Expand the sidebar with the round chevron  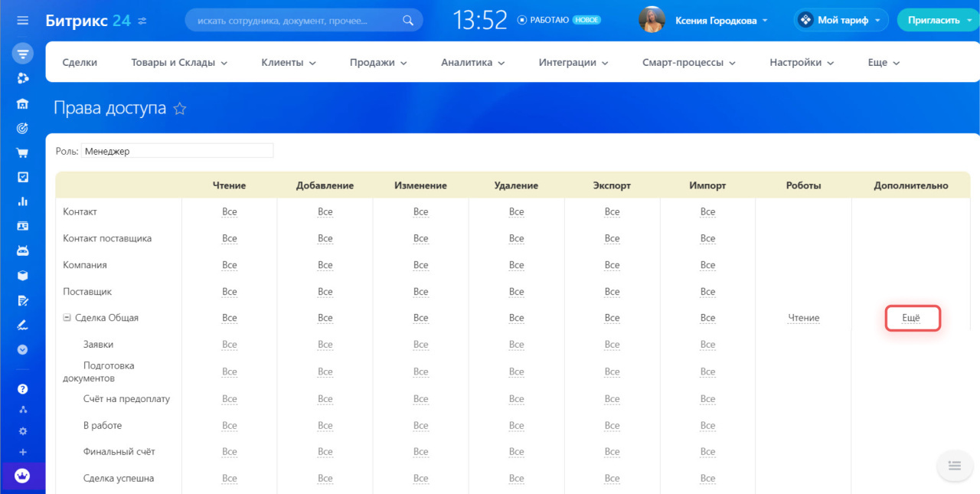click(x=22, y=349)
